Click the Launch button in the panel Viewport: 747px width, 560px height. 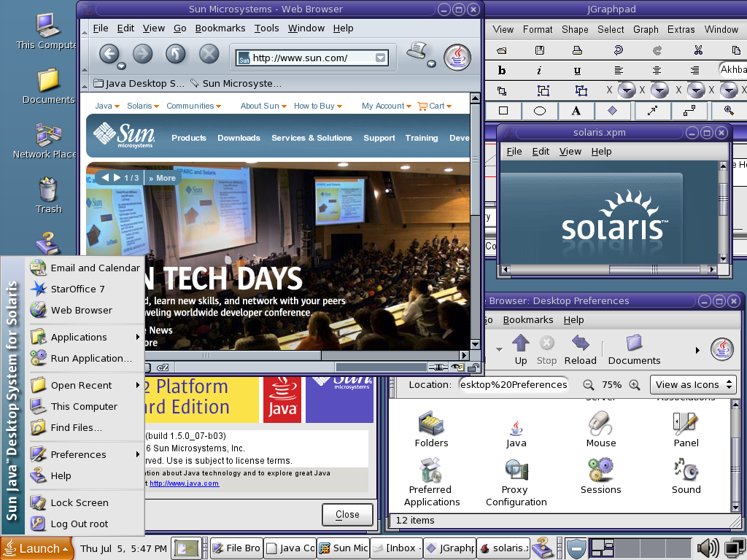(x=37, y=548)
